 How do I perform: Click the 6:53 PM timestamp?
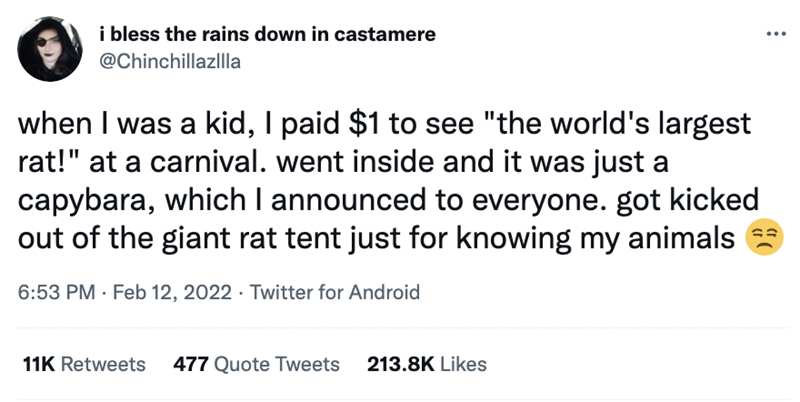point(56,293)
